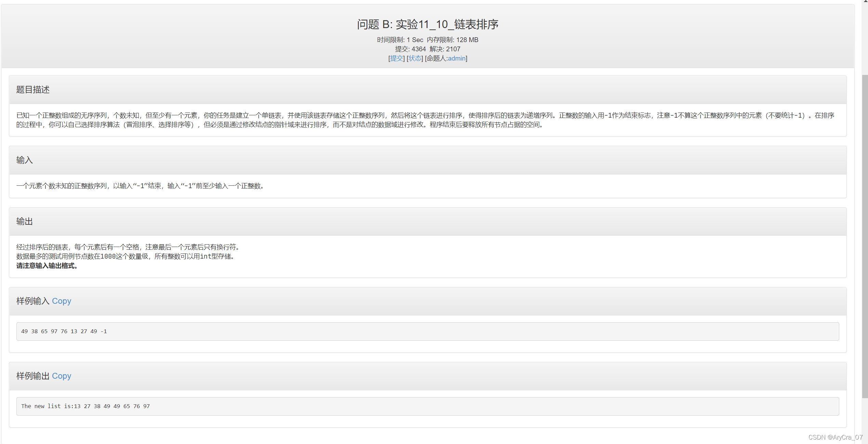
Task: Click the problem title 实验11_10_链表排序
Action: pyautogui.click(x=428, y=24)
